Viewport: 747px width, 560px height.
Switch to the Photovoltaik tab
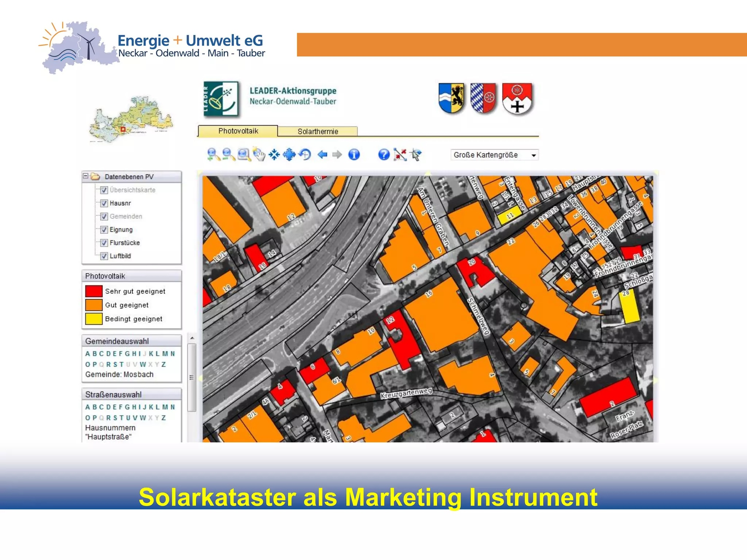pos(238,131)
